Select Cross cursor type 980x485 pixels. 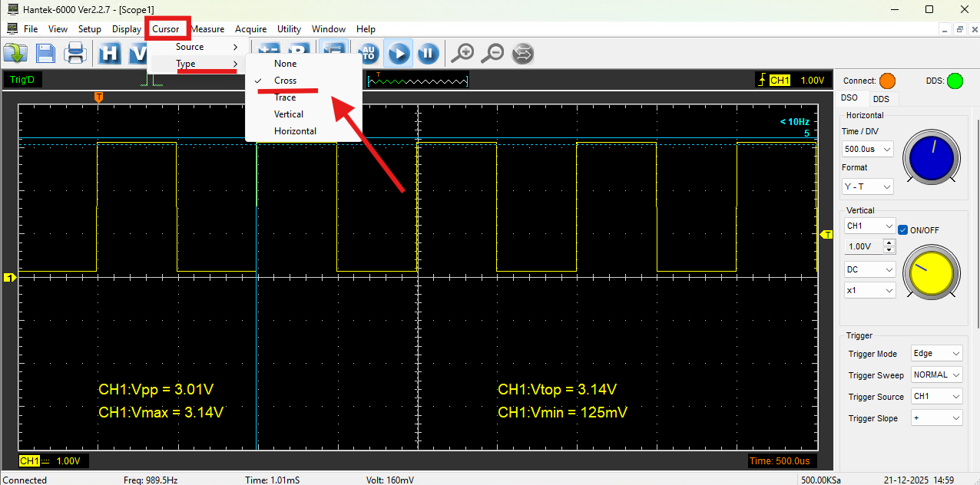coord(303,81)
